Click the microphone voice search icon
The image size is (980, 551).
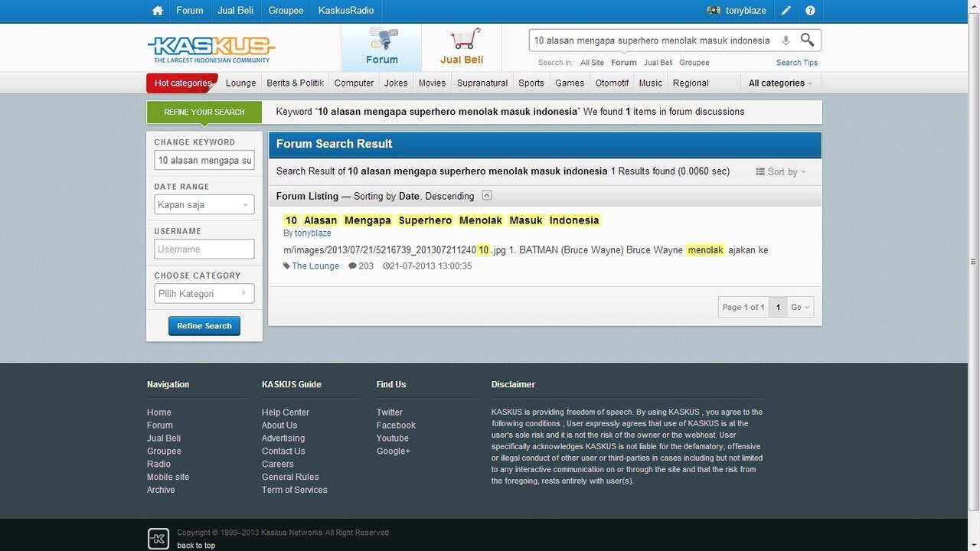[x=786, y=41]
